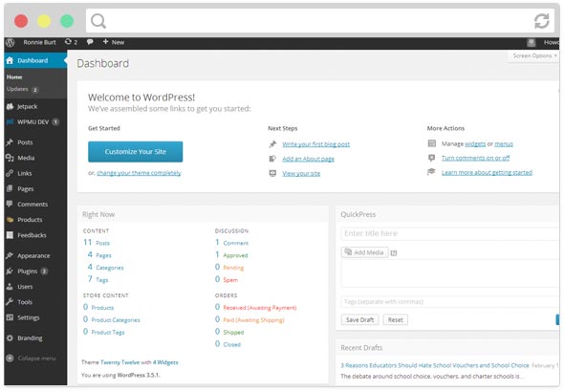This screenshot has height=392, width=564.
Task: Open the View your site link
Action: [301, 173]
